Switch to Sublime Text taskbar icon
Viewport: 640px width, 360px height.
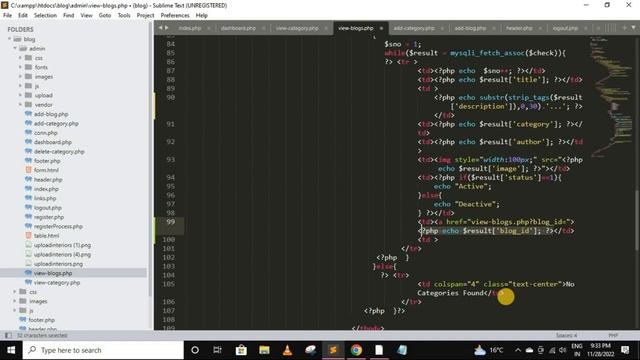coord(333,350)
